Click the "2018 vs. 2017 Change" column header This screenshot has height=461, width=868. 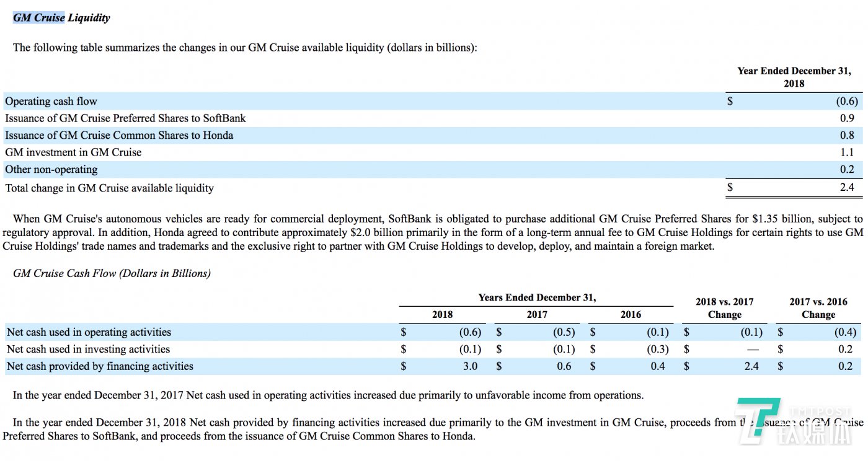pyautogui.click(x=724, y=308)
